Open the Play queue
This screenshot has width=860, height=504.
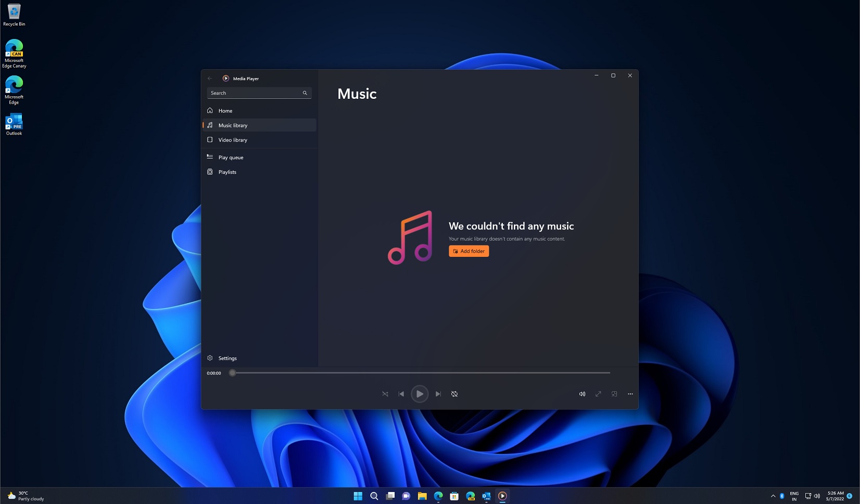click(x=231, y=157)
